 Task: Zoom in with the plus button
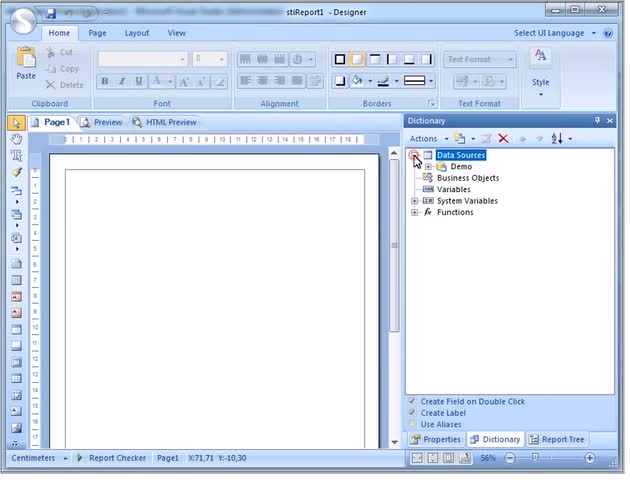click(589, 458)
